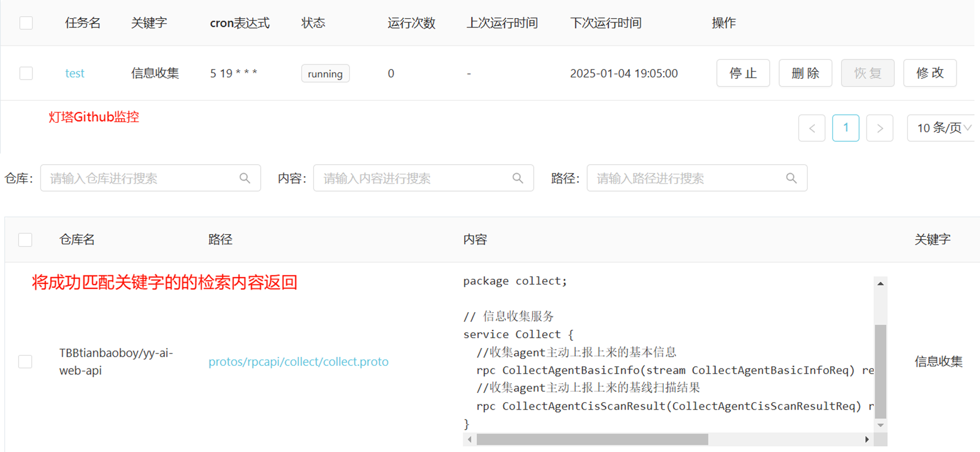Click the 下次运行时间 column header
Image resolution: width=980 pixels, height=452 pixels.
[x=606, y=23]
